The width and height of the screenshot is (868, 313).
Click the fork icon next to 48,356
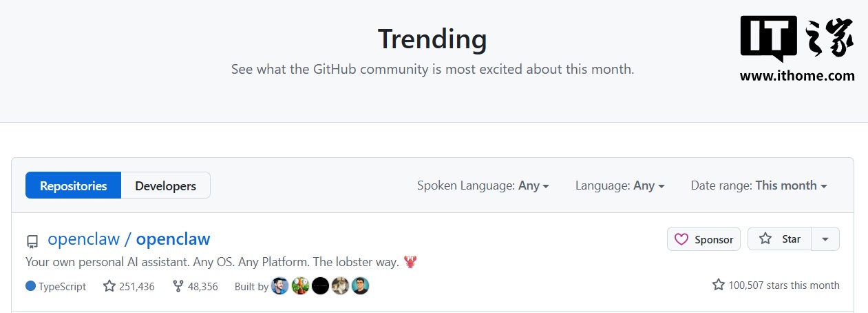(178, 285)
